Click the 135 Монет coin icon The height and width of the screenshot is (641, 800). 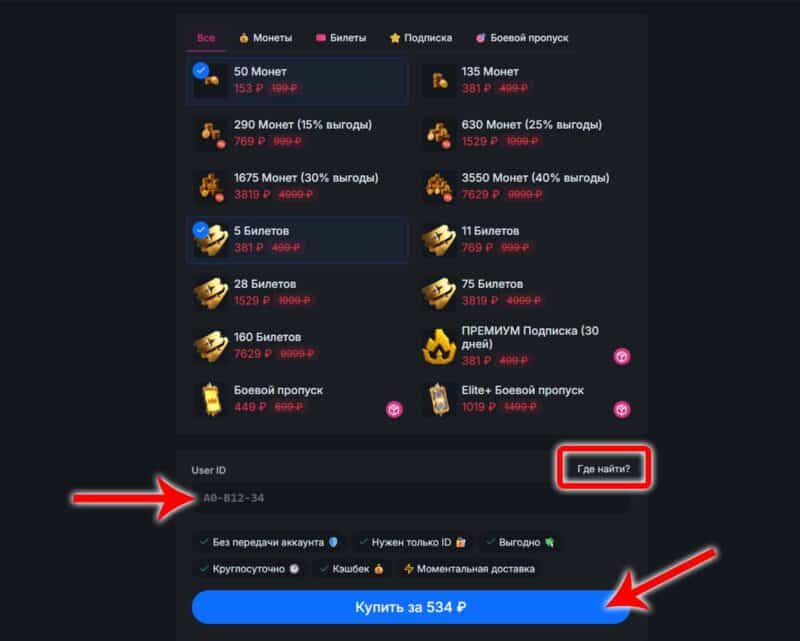(x=439, y=80)
